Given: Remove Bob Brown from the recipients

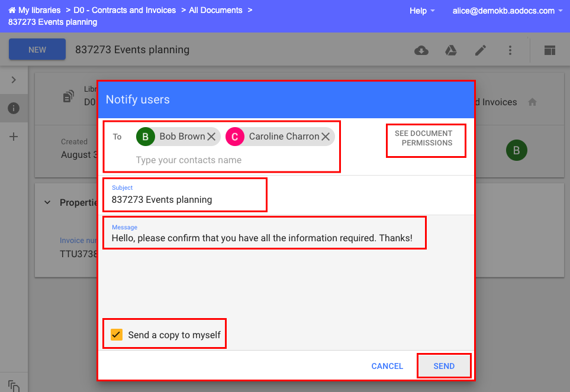Looking at the screenshot, I should coord(211,136).
